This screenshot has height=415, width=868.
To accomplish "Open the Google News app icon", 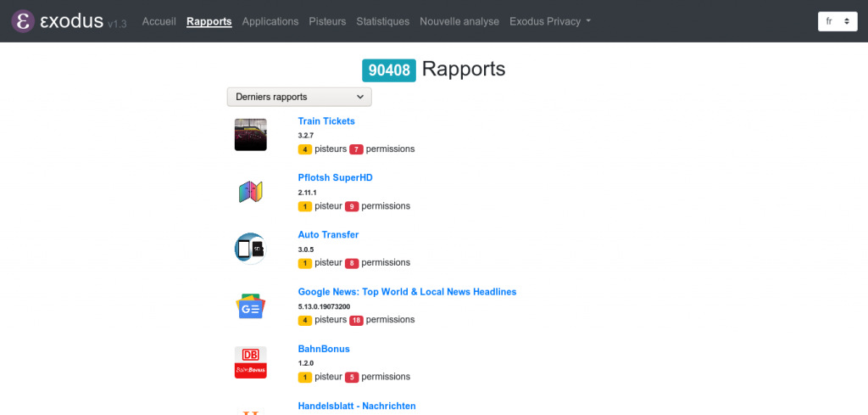I will pos(250,306).
